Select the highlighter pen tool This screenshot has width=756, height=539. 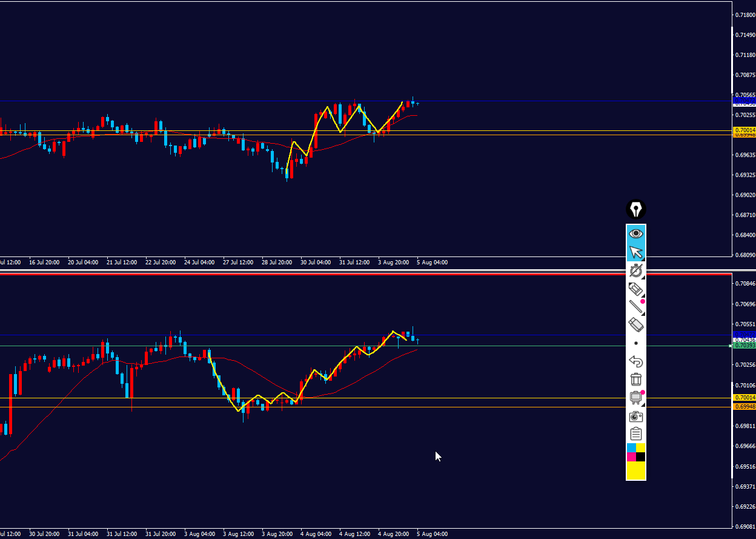click(x=636, y=289)
